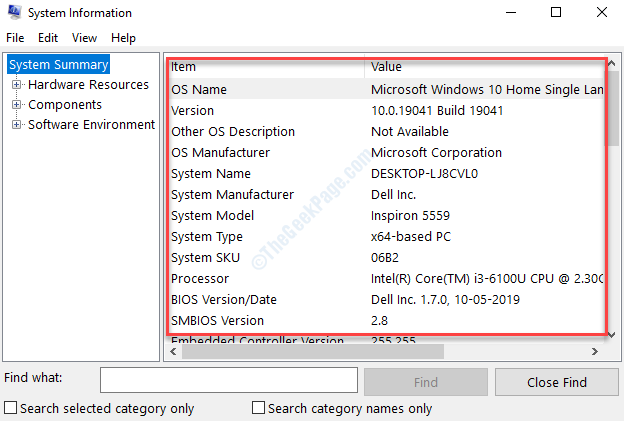The height and width of the screenshot is (421, 624).
Task: Click the horizontal scrollbar thumb
Action: pos(313,351)
